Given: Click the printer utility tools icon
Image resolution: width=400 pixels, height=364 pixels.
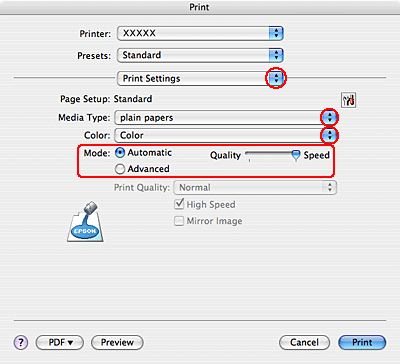Looking at the screenshot, I should (348, 100).
